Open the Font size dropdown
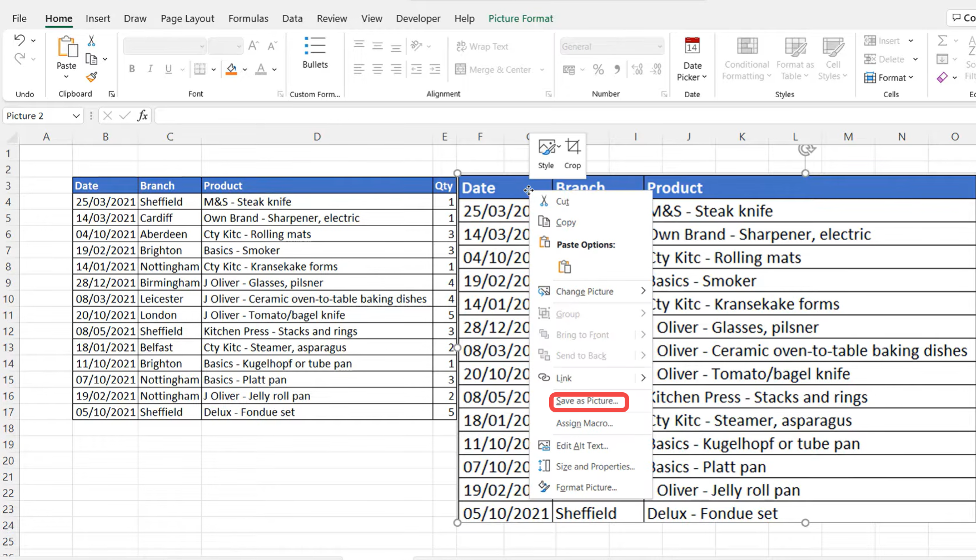 coord(226,46)
